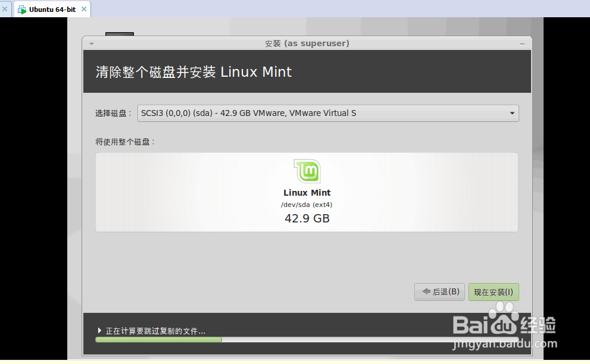Go back with the 后退(B) button

click(439, 292)
